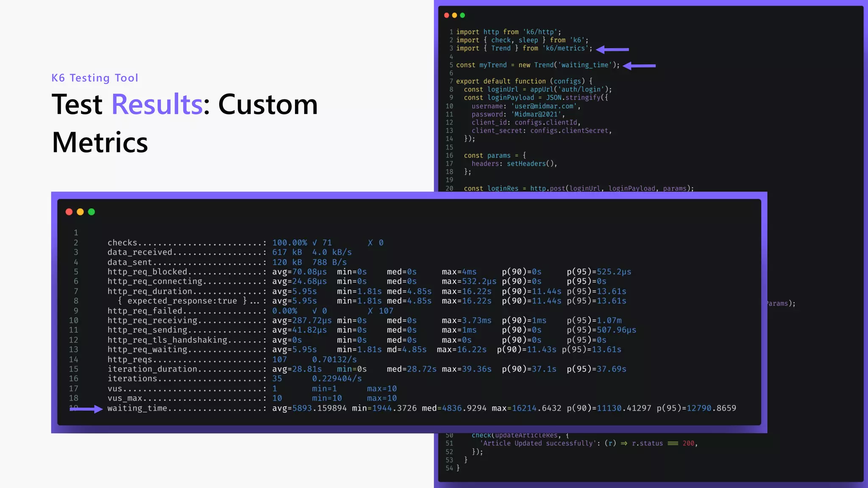Click the '0.70132/s' request rate
Image resolution: width=868 pixels, height=488 pixels.
(x=334, y=360)
